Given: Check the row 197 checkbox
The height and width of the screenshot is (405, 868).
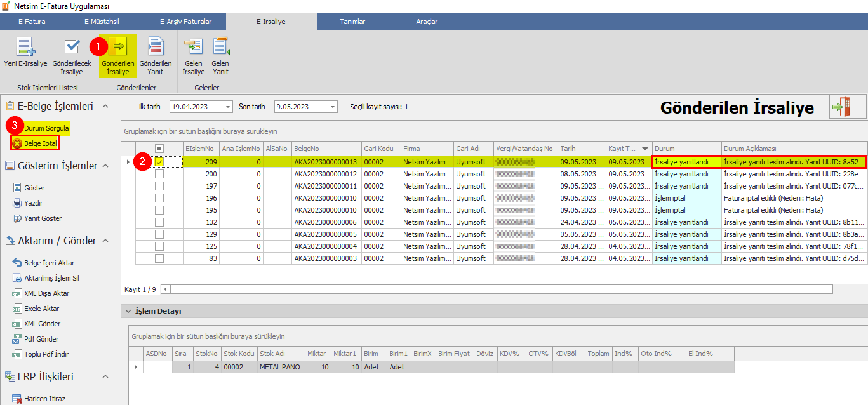Looking at the screenshot, I should [x=159, y=186].
